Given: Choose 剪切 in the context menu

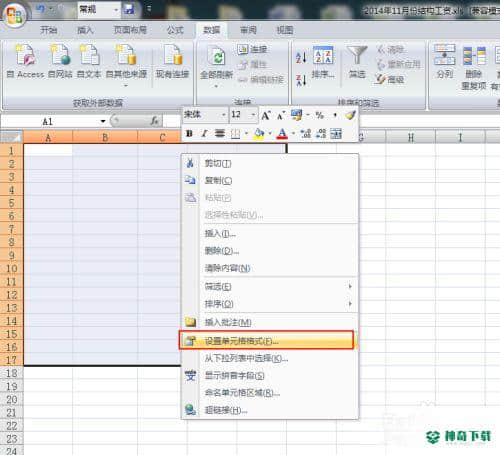Looking at the screenshot, I should point(270,163).
